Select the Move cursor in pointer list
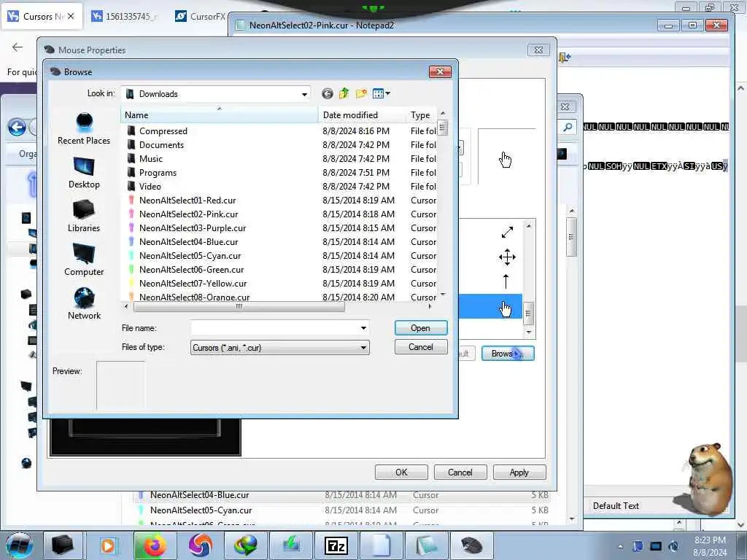The width and height of the screenshot is (747, 560). [x=507, y=257]
